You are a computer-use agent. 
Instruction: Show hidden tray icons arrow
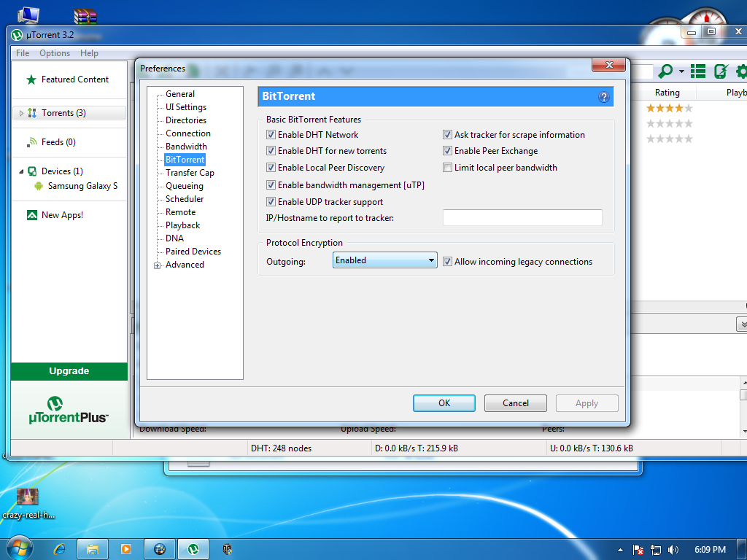click(x=620, y=550)
